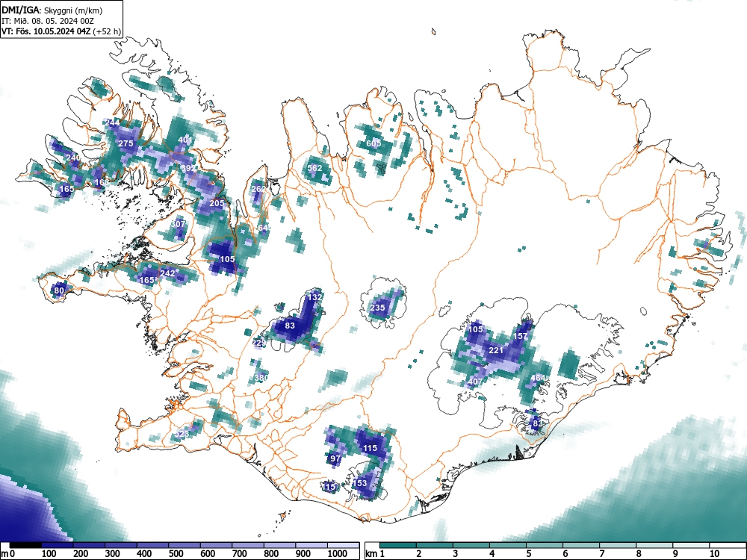
Task: Click the visibility value 262 on the map
Action: 258,189
